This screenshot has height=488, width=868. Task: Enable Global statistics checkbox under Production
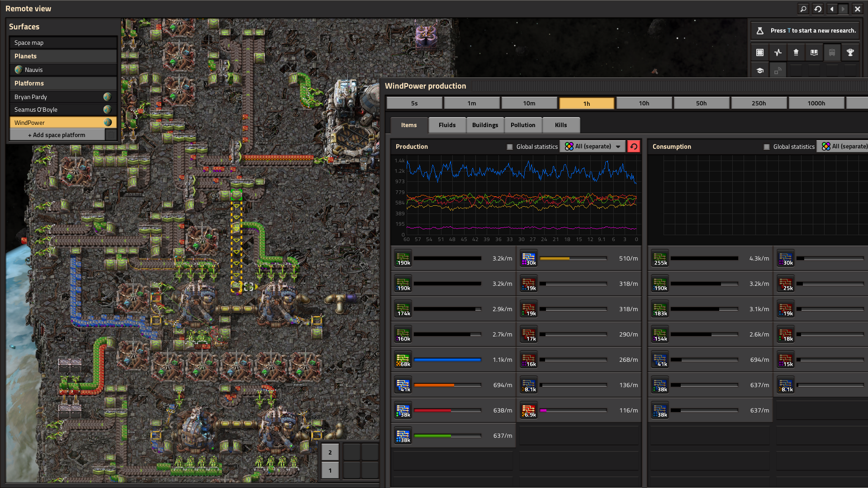510,147
